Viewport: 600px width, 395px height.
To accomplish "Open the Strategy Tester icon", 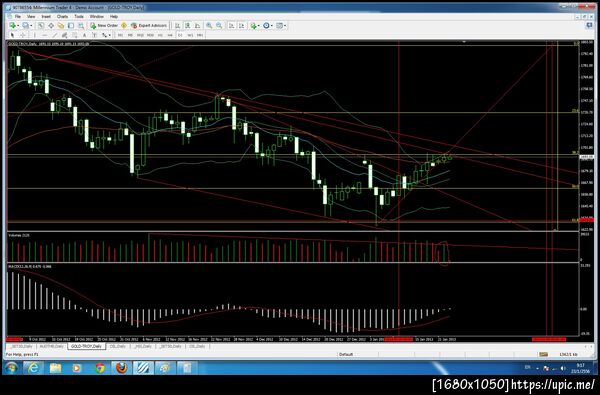I will pos(81,26).
